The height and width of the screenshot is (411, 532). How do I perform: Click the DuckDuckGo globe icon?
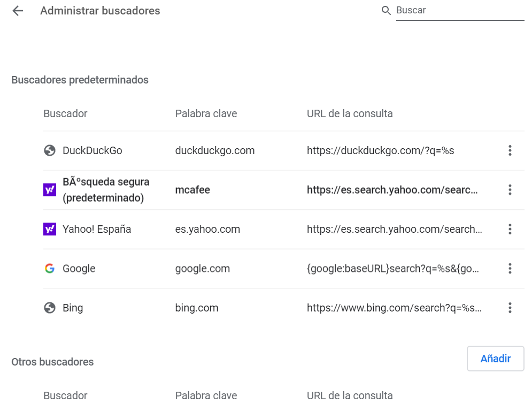tap(50, 150)
